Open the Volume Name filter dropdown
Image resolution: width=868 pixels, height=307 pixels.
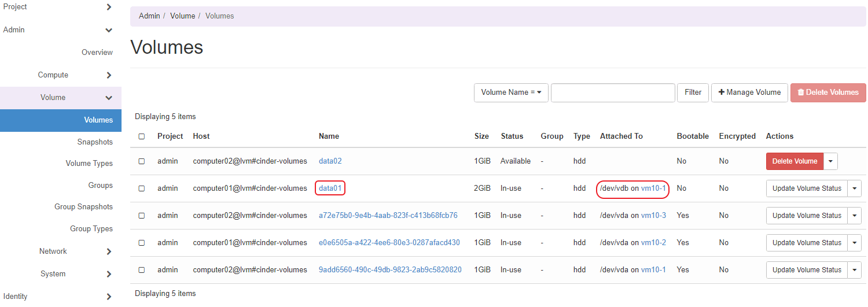(x=510, y=93)
